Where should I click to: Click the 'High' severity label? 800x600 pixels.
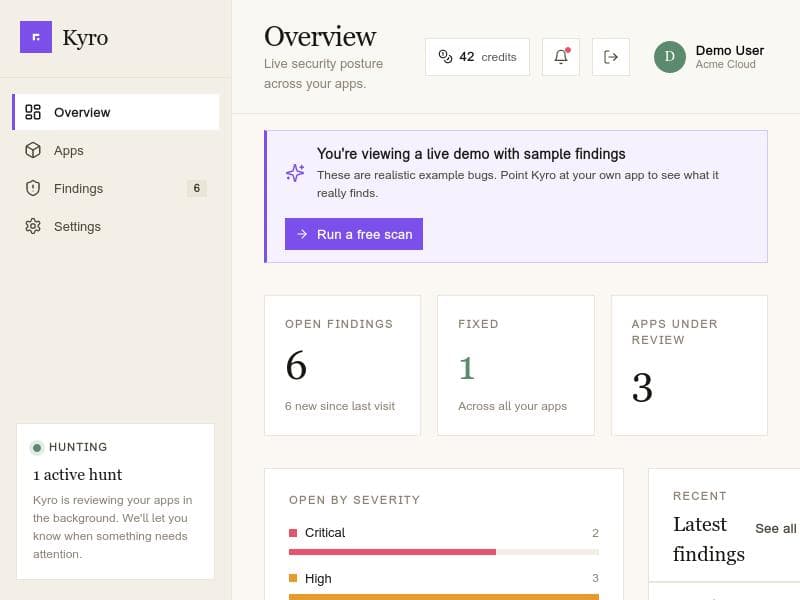318,579
